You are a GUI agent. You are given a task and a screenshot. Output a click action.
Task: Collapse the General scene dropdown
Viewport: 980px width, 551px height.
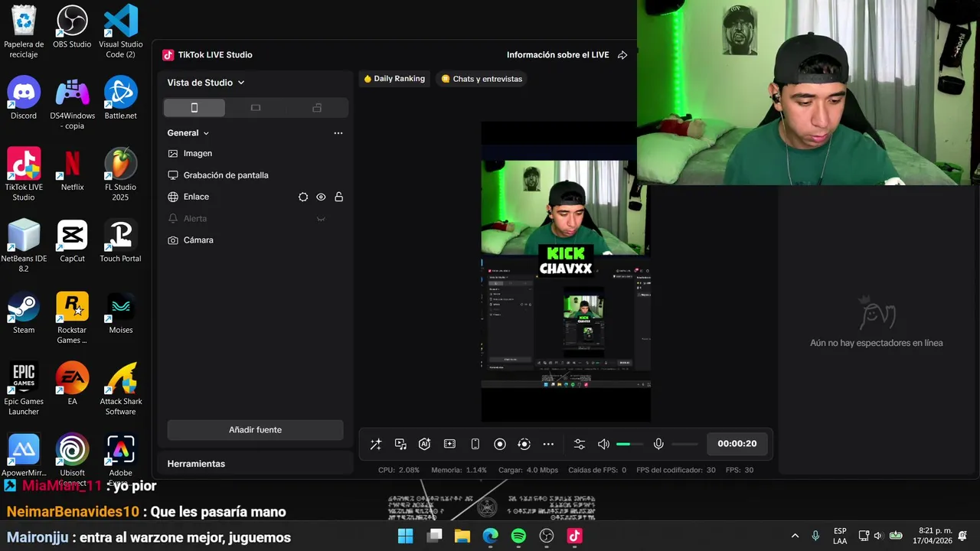tap(188, 133)
